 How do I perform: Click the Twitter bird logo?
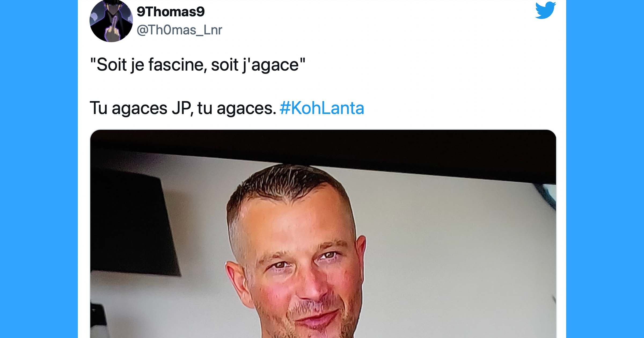pyautogui.click(x=545, y=10)
